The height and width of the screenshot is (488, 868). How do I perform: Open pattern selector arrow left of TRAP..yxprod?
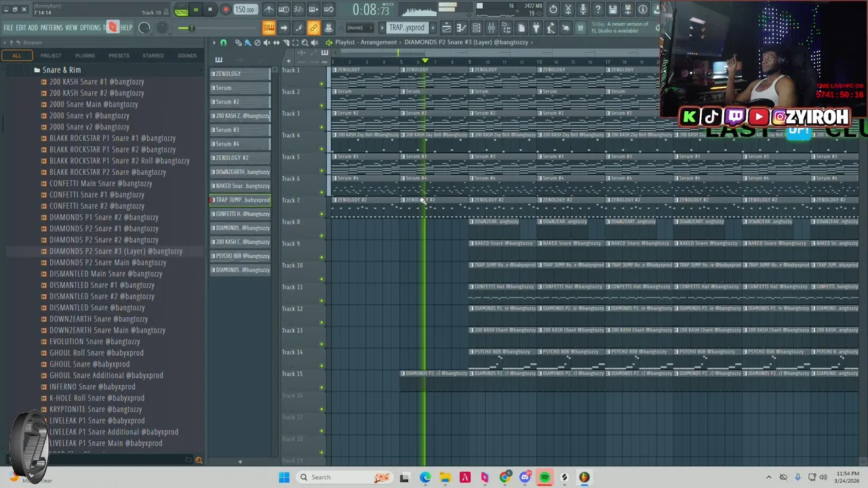pyautogui.click(x=382, y=28)
